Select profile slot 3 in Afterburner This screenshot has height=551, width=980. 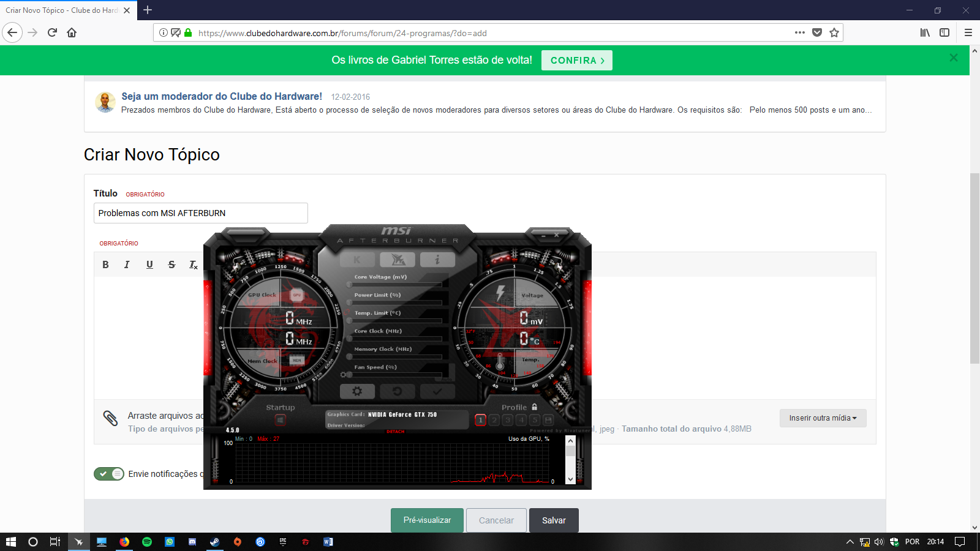pyautogui.click(x=508, y=420)
